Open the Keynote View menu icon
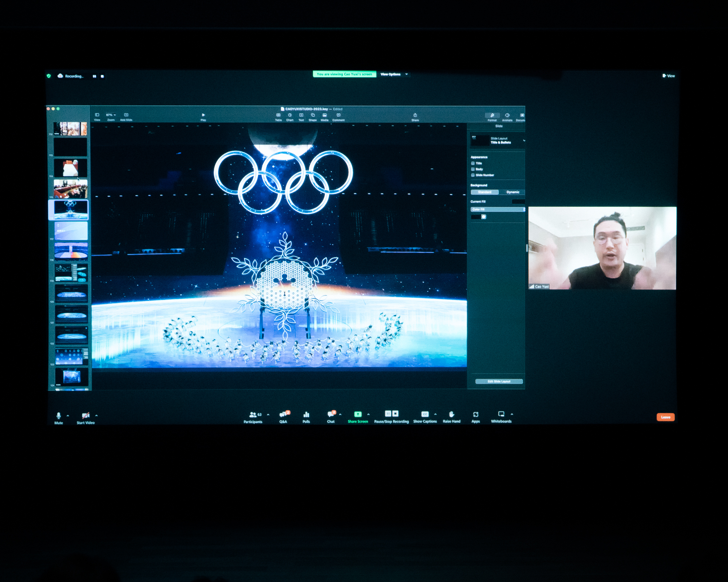This screenshot has width=728, height=582. click(x=97, y=115)
